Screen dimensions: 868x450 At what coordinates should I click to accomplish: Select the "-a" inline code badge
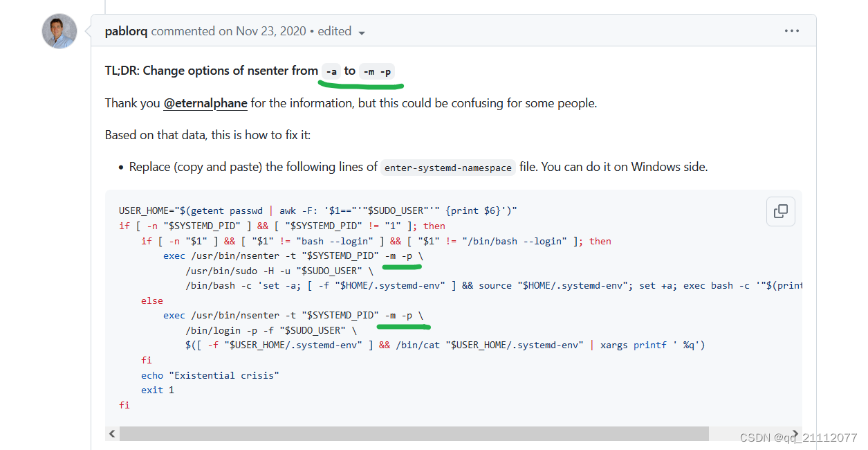pyautogui.click(x=331, y=71)
